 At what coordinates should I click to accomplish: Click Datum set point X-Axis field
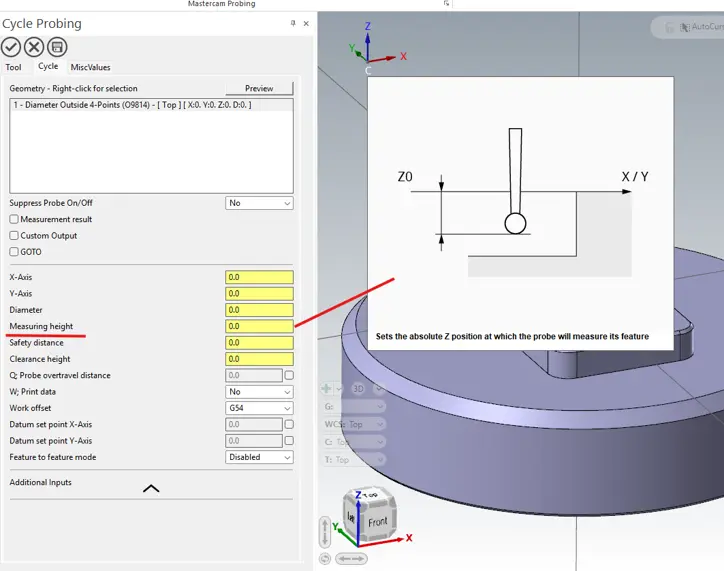(253, 424)
